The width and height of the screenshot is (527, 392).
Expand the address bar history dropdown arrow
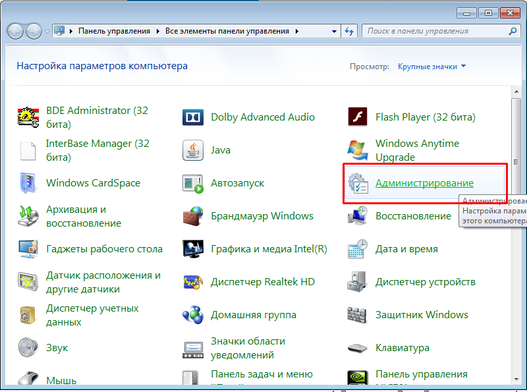tap(334, 31)
